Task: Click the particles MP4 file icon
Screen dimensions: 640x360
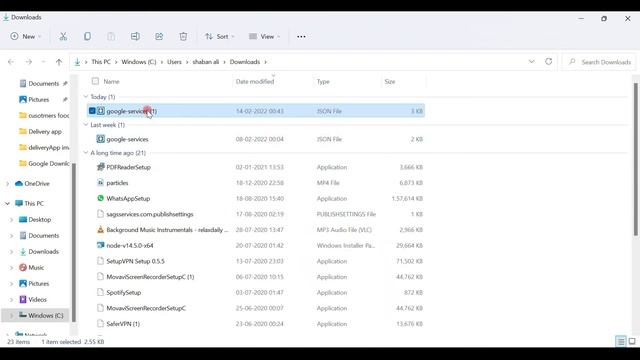Action: (100, 183)
